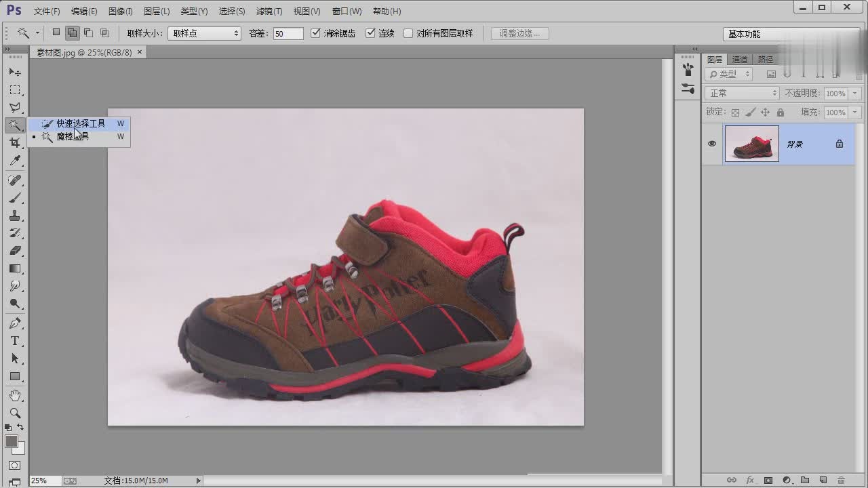Hide the 背景 layer via eye icon
Image resolution: width=868 pixels, height=488 pixels.
(712, 144)
